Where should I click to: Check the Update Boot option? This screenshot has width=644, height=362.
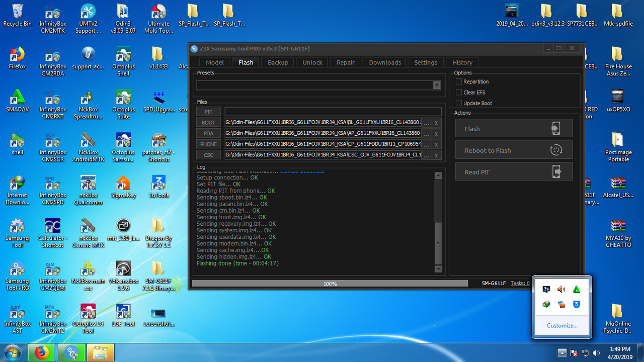click(x=459, y=103)
